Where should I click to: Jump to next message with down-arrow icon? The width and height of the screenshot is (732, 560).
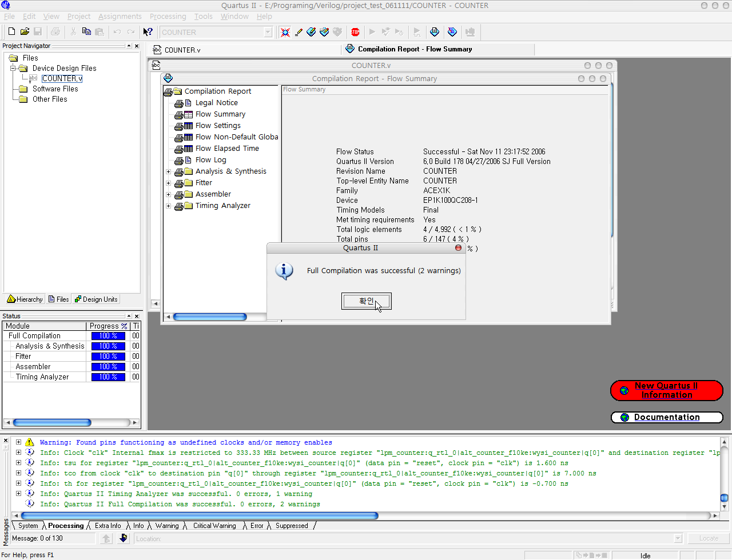[124, 538]
